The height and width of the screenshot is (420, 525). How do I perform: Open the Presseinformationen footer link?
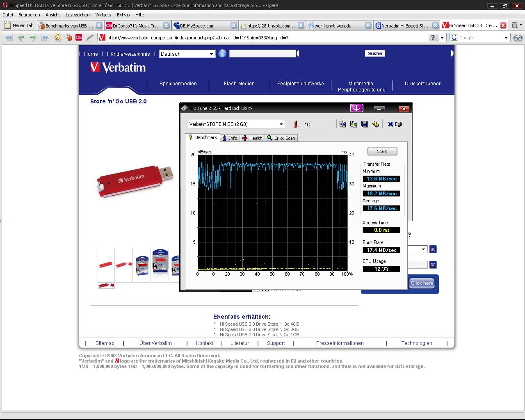pos(340,343)
